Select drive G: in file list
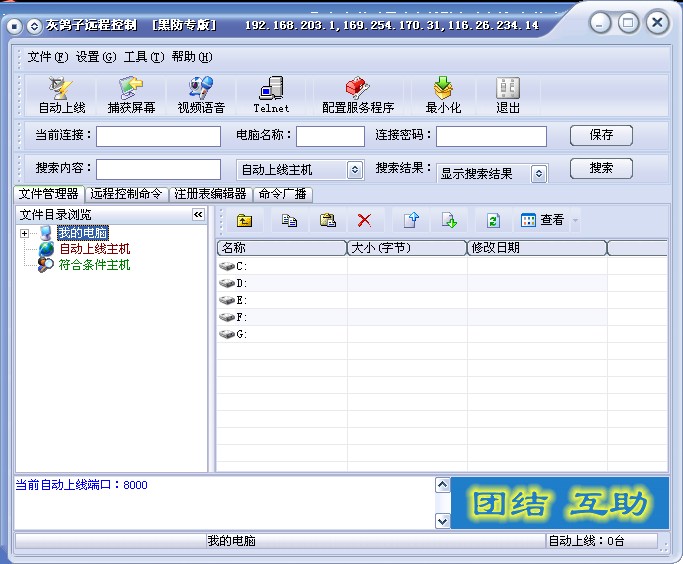Screen dimensions: 683x564 [x=233, y=334]
